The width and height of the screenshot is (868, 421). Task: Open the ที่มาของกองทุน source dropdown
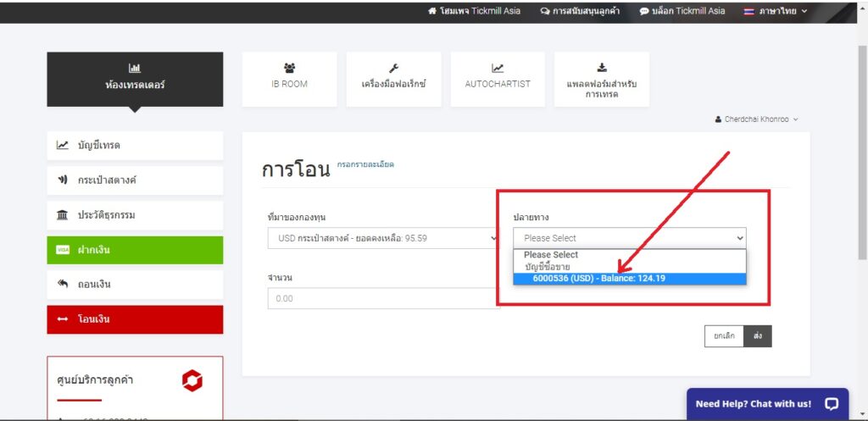tap(383, 239)
